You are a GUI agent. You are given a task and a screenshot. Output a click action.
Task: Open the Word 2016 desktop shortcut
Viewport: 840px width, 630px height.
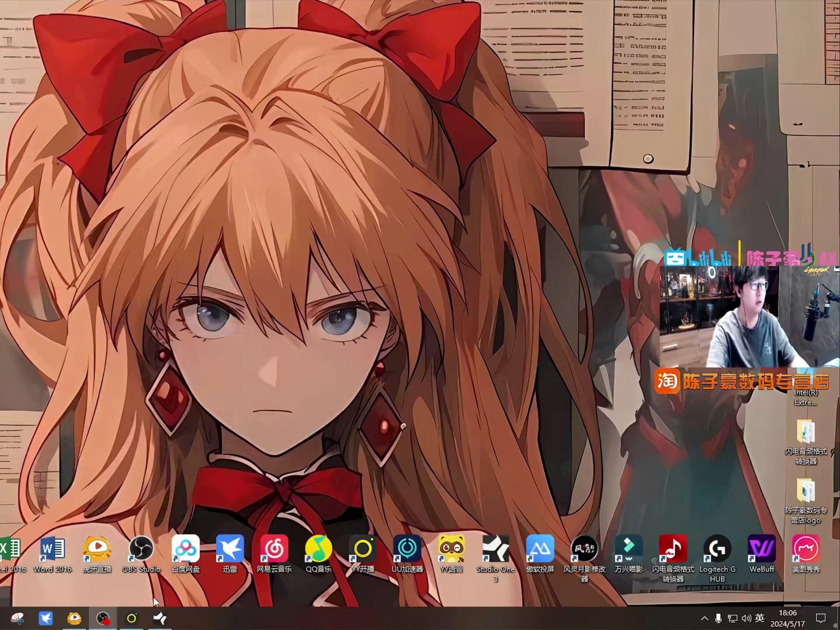(x=52, y=554)
